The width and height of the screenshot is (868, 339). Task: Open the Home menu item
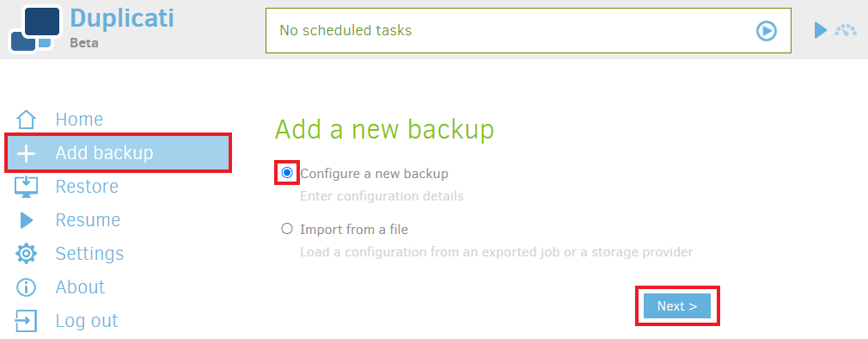[x=79, y=120]
